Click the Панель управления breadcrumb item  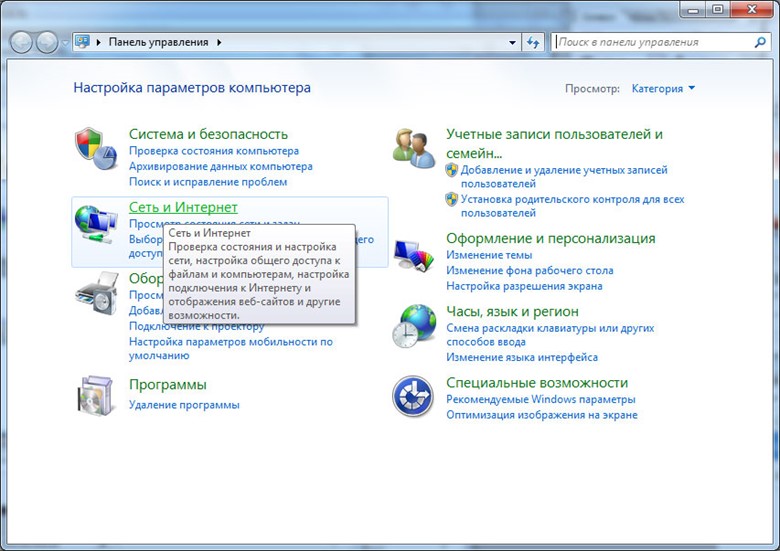tap(158, 43)
